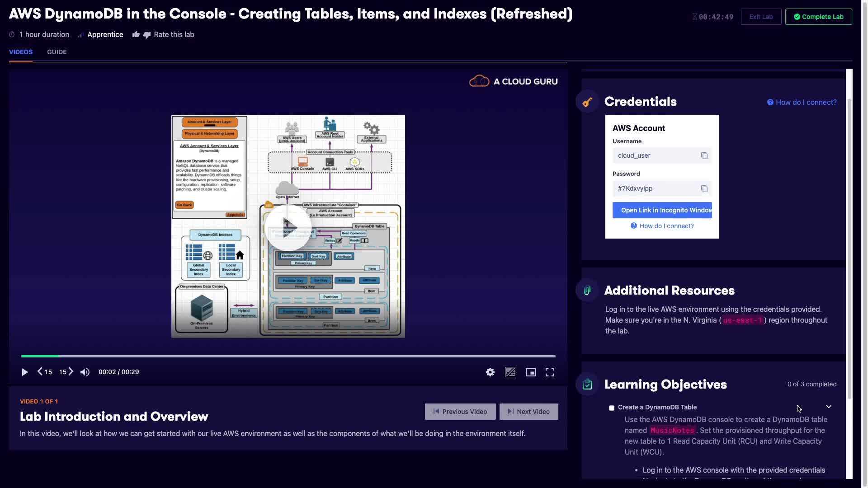Select the VIDEOS tab
Viewport: 868px width, 488px height.
pos(21,52)
